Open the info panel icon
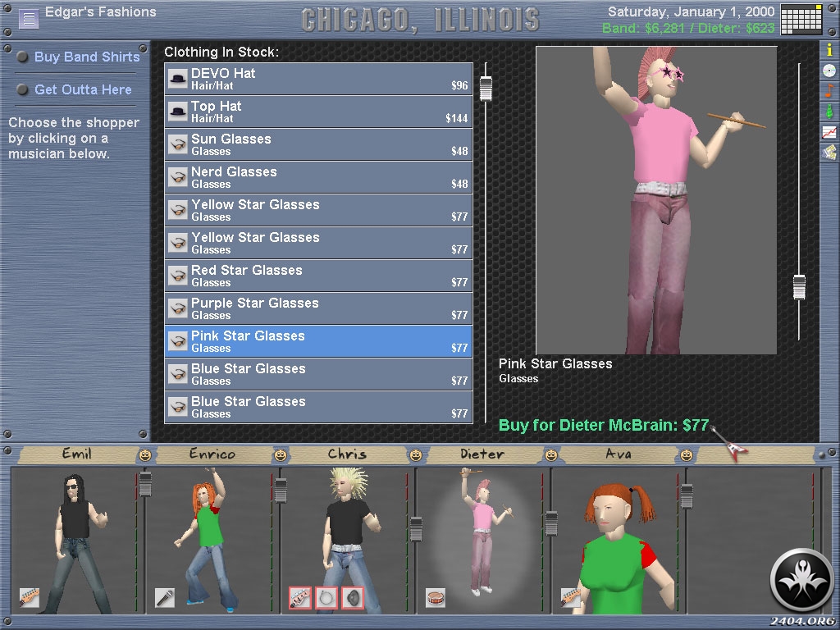840x630 pixels. pyautogui.click(x=829, y=50)
